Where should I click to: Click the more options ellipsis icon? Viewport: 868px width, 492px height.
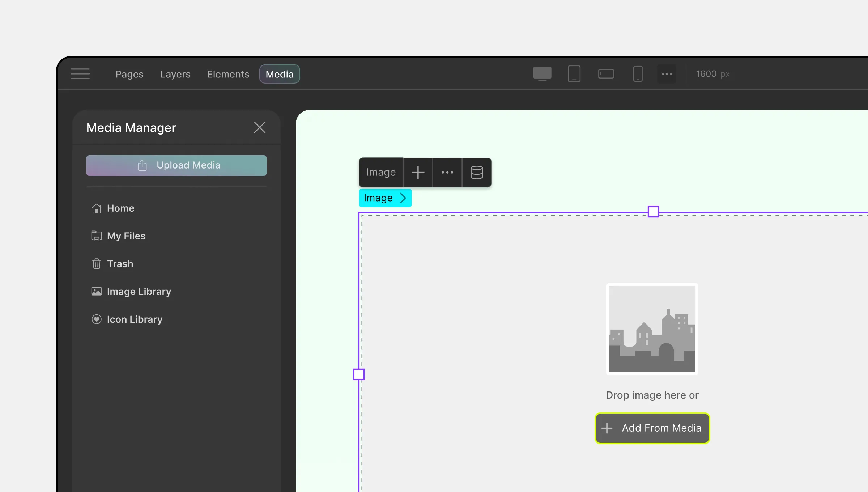447,172
